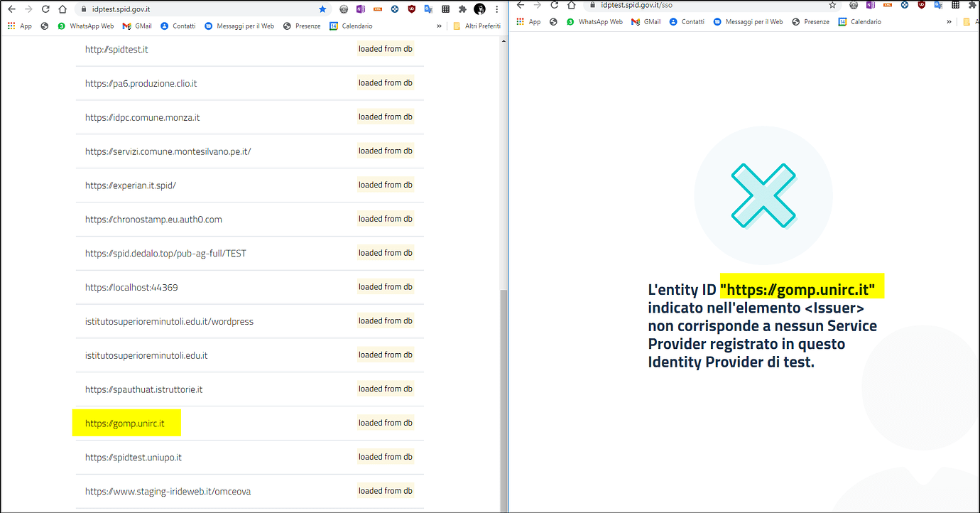
Task: Click the large X error icon on right page
Action: [x=763, y=195]
